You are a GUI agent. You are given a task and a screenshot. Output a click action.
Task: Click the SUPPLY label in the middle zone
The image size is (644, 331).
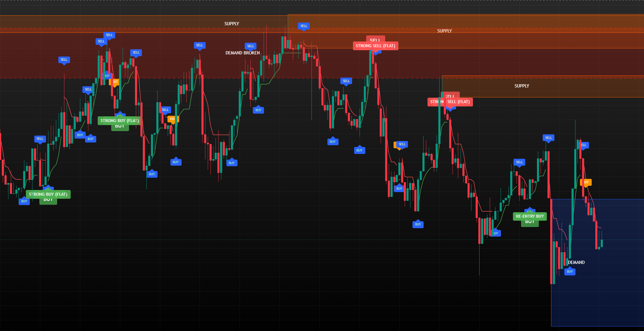pyautogui.click(x=445, y=31)
